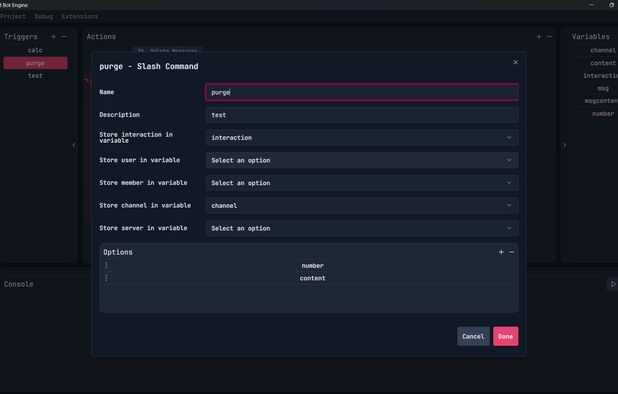This screenshot has height=394, width=618.
Task: Add a new trigger with plus icon
Action: click(54, 37)
